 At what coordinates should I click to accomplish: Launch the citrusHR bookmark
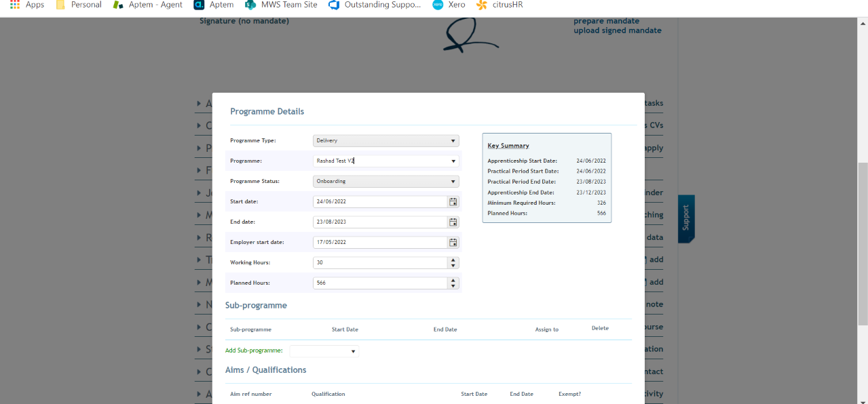point(499,5)
